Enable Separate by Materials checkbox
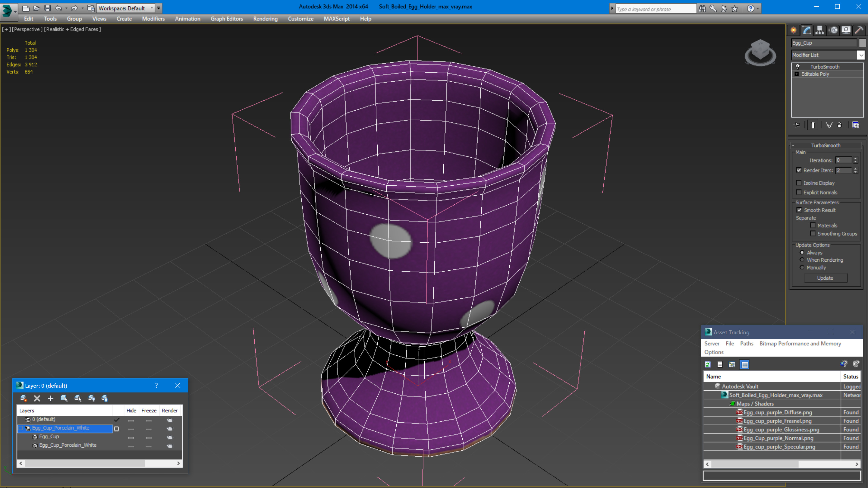Viewport: 868px width, 488px height. [813, 225]
